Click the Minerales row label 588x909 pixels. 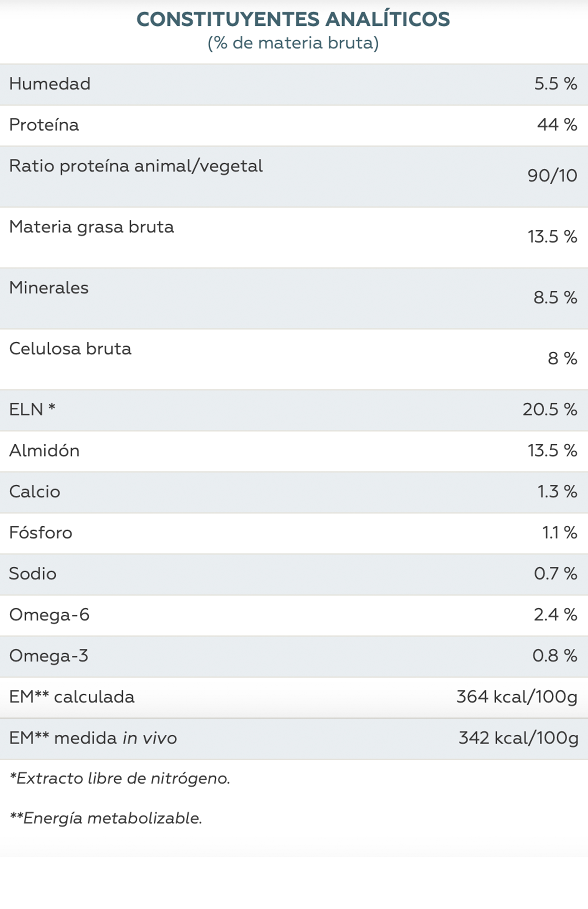pos(48,288)
